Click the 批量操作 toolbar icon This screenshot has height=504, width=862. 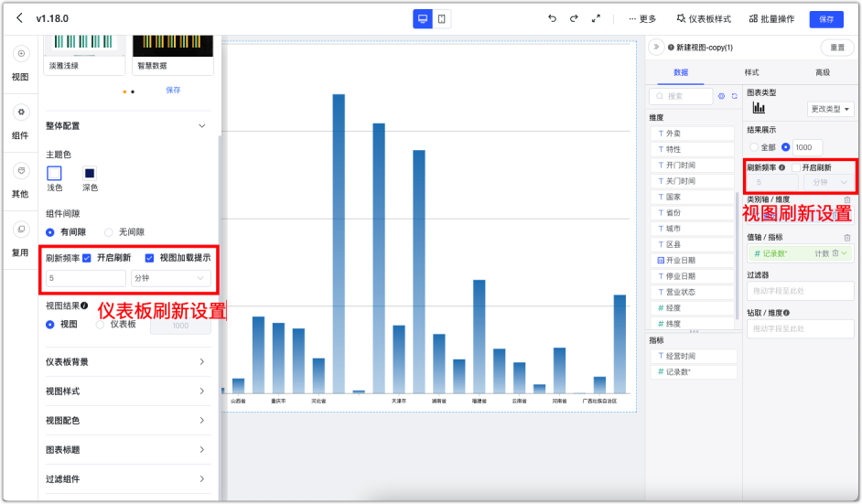tap(753, 18)
